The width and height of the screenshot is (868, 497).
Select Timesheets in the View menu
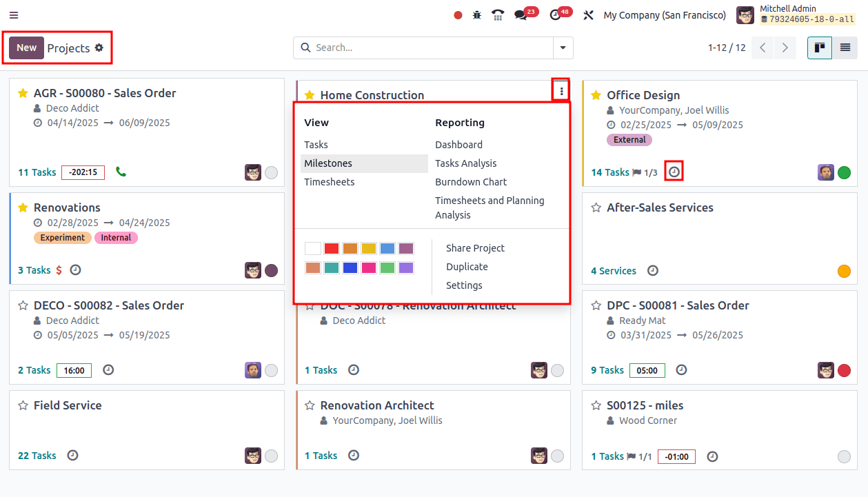tap(365, 182)
